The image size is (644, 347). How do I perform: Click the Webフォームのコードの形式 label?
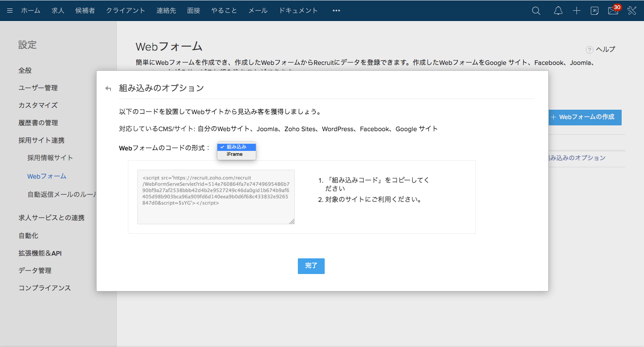(x=165, y=148)
